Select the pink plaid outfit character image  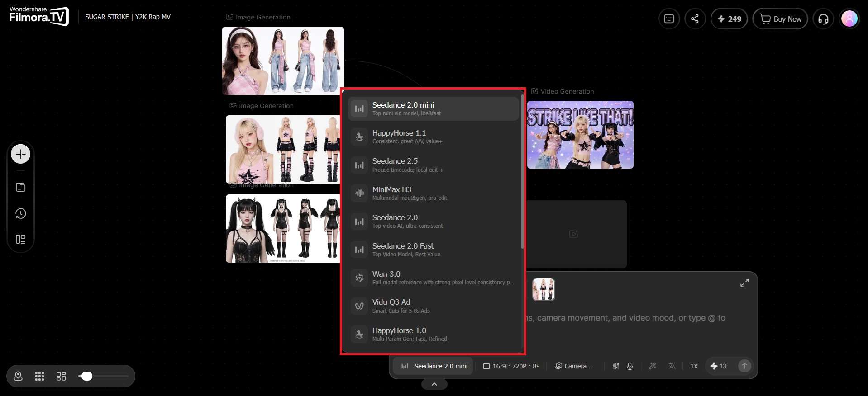click(x=283, y=61)
